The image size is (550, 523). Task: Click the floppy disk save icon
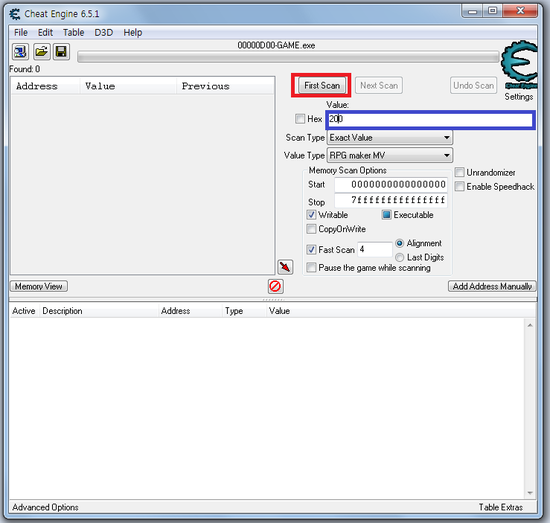[x=61, y=52]
